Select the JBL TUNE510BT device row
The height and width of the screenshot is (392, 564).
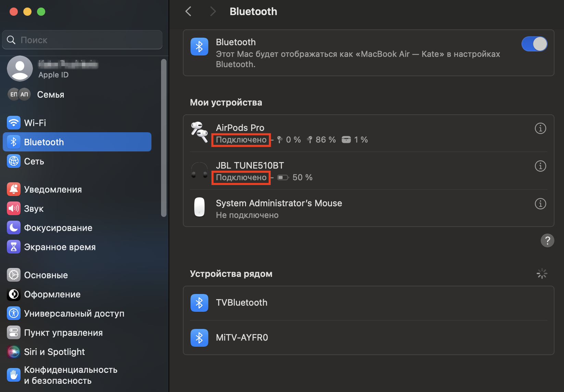point(369,171)
